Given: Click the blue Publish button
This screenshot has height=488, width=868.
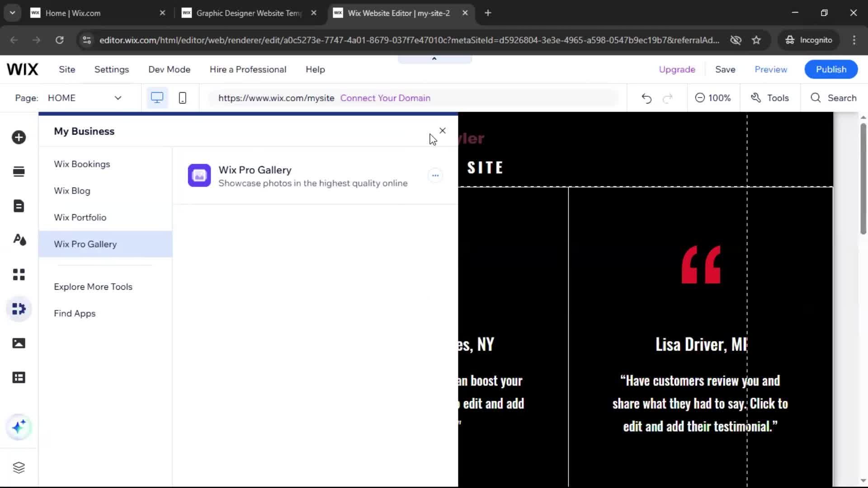Looking at the screenshot, I should (x=831, y=70).
